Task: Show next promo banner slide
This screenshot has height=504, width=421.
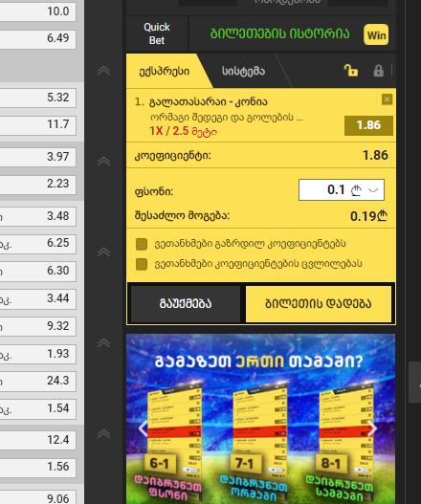Action: click(373, 428)
